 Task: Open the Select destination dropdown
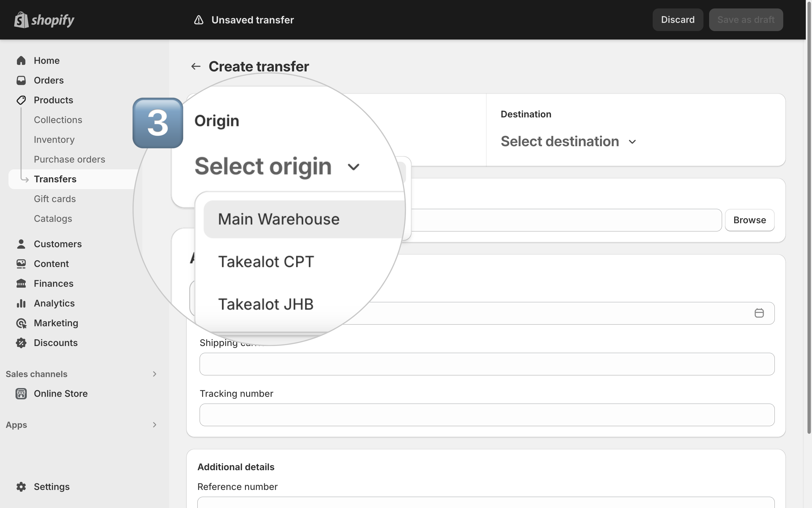pos(568,141)
